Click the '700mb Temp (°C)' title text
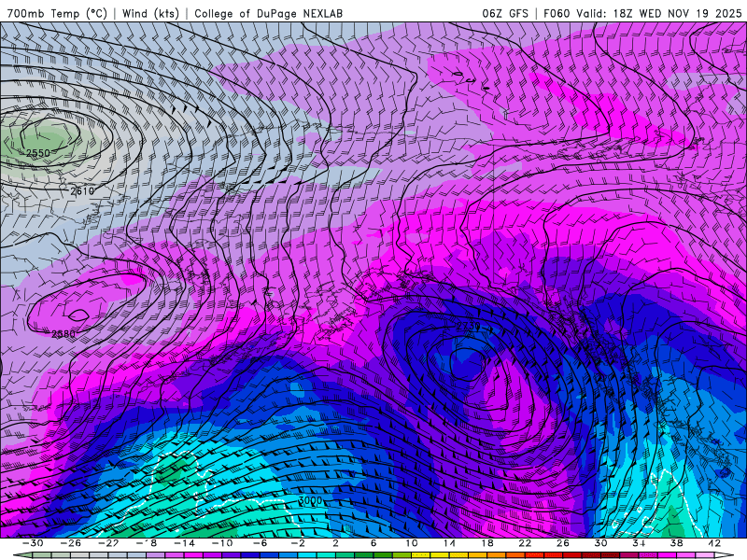 coord(57,14)
